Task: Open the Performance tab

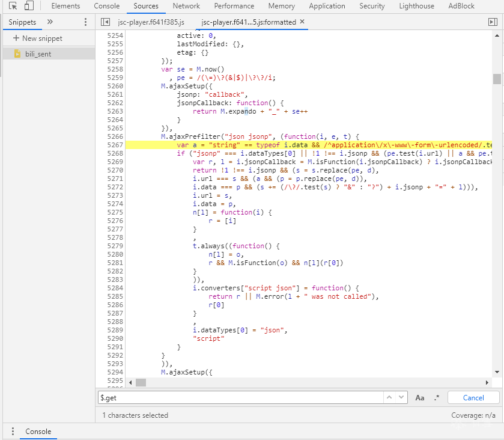Action: click(x=234, y=6)
